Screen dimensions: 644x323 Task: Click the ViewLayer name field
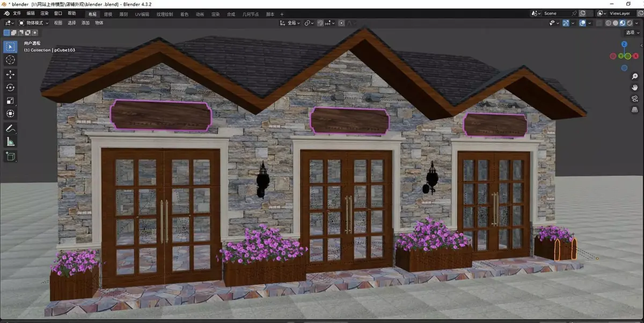coord(621,13)
